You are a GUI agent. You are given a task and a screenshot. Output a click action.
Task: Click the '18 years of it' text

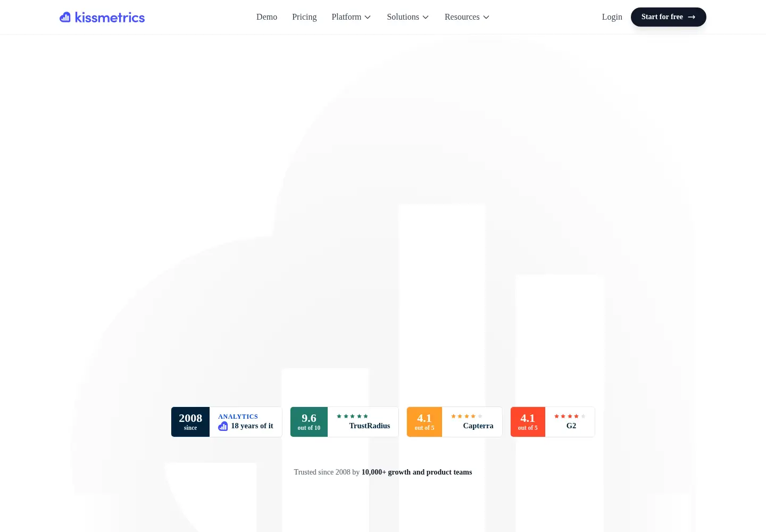[x=252, y=426]
